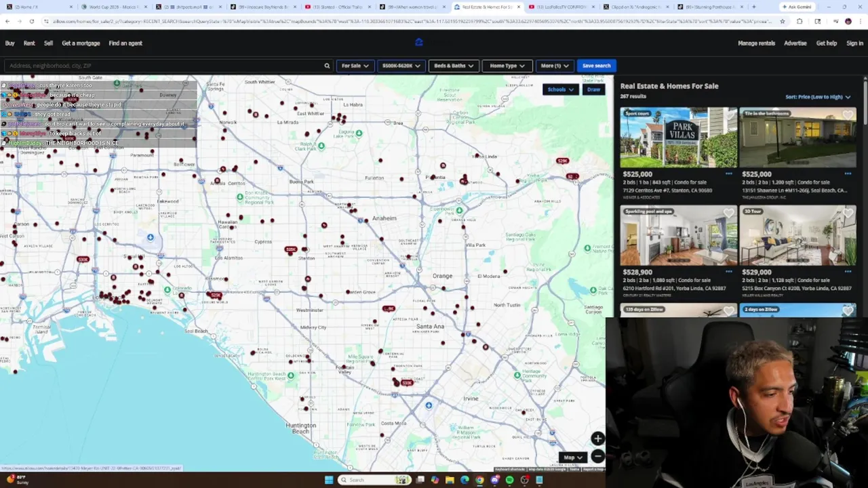Click the Draw button on the map
This screenshot has width=868, height=488.
pos(593,89)
